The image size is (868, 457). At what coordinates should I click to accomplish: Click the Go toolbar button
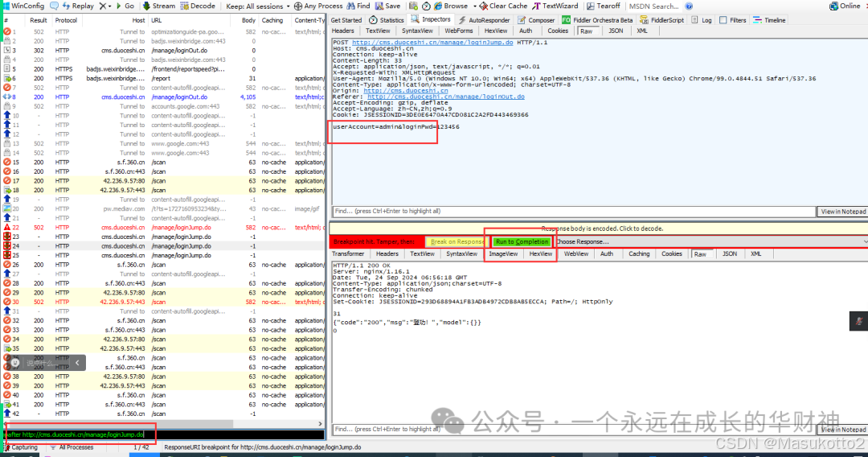coord(125,6)
